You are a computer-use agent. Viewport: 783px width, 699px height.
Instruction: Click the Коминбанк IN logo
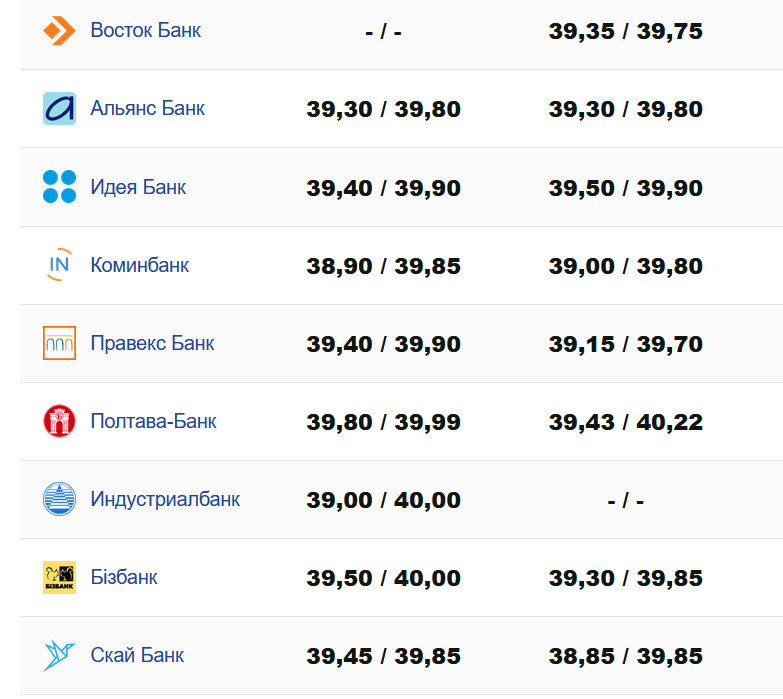59,265
